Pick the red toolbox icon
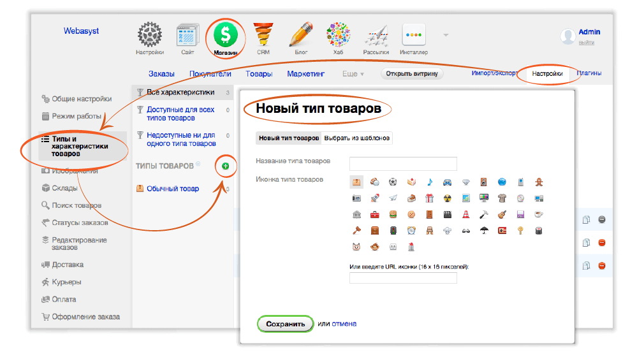Screen dimensions: 644x357 point(374,214)
